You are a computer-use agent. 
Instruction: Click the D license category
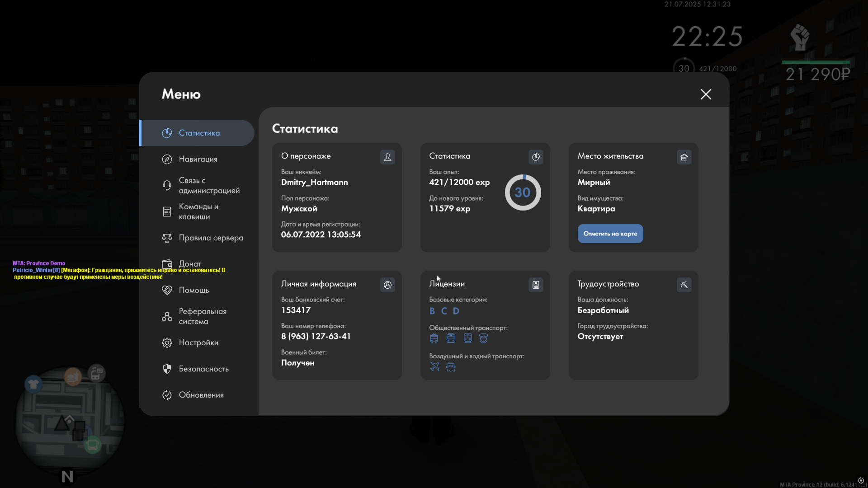click(x=456, y=311)
